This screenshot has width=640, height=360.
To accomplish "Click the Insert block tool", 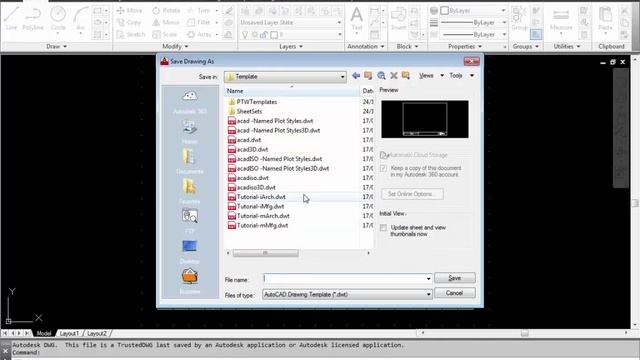I will click(x=398, y=18).
